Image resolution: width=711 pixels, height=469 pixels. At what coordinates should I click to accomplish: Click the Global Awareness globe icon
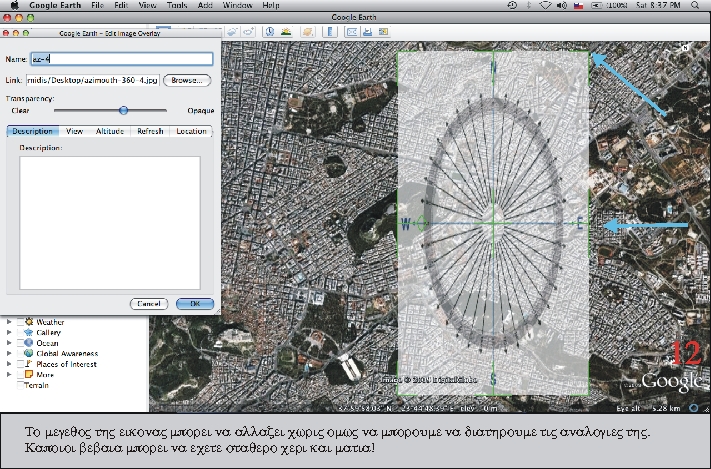click(29, 353)
